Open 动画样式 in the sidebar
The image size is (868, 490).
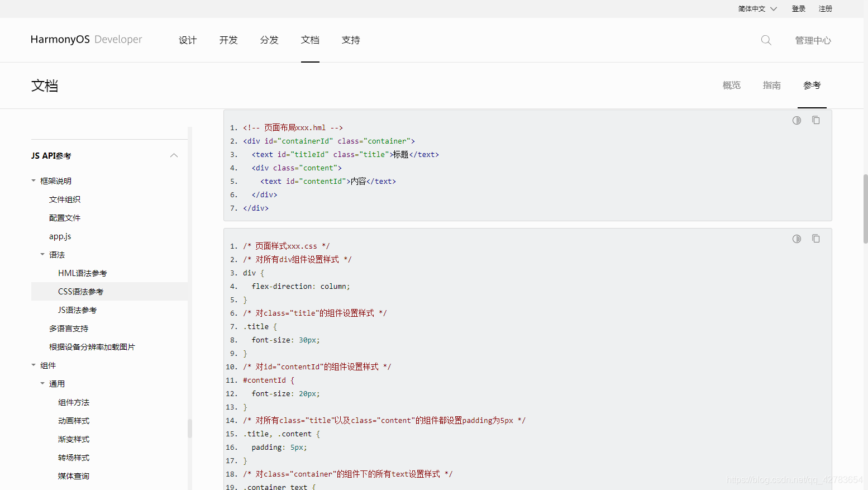click(74, 421)
